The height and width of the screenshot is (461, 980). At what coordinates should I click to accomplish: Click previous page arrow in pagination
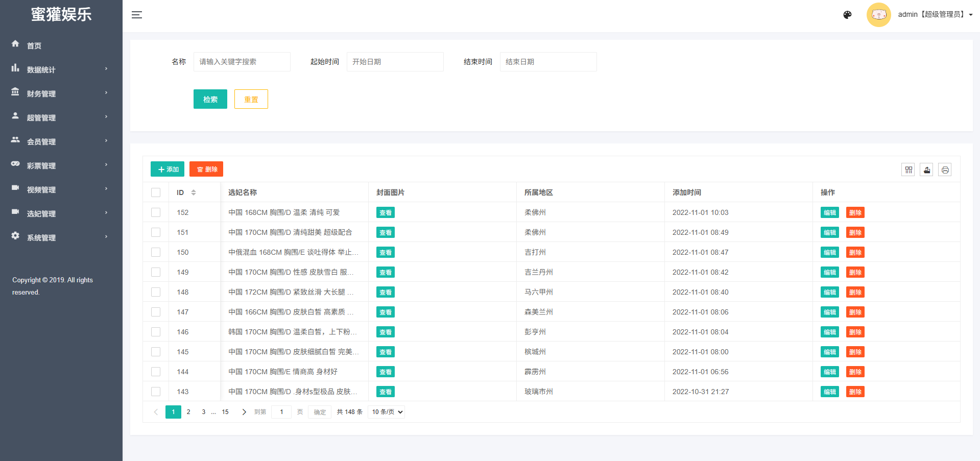[x=156, y=412]
